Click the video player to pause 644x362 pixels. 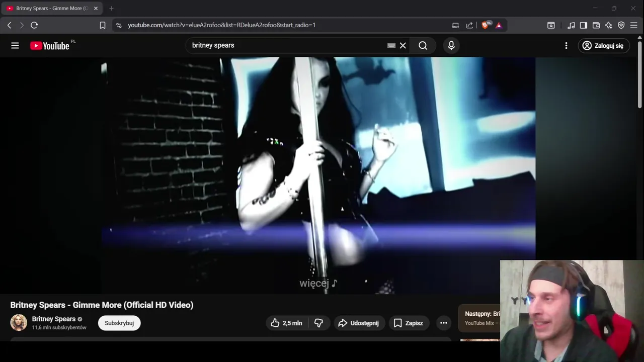coord(318,175)
